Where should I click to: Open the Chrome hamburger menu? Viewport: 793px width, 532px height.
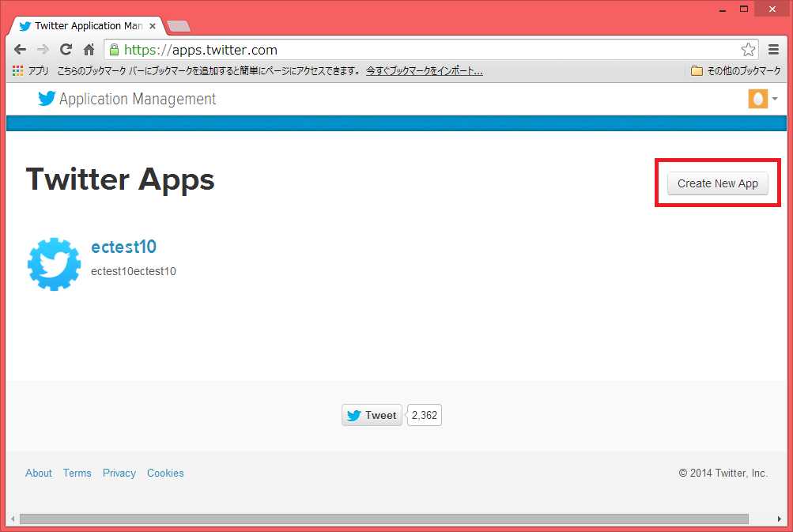point(773,50)
